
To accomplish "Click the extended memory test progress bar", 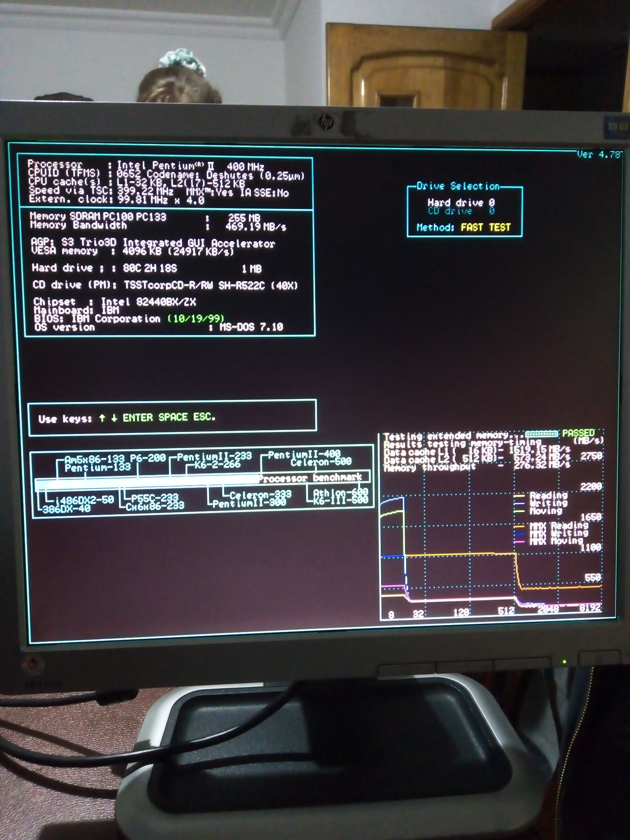I will click(542, 434).
